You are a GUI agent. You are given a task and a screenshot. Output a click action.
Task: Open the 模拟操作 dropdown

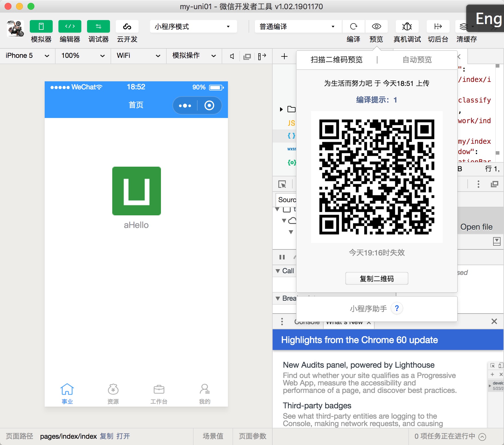coord(194,56)
